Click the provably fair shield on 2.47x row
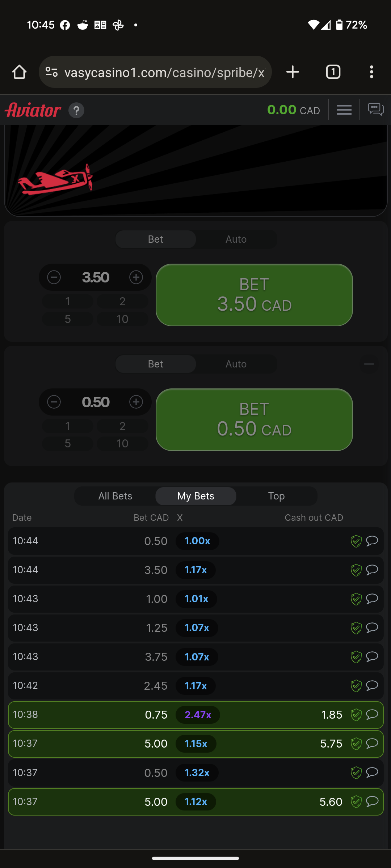This screenshot has width=391, height=868. pyautogui.click(x=356, y=715)
